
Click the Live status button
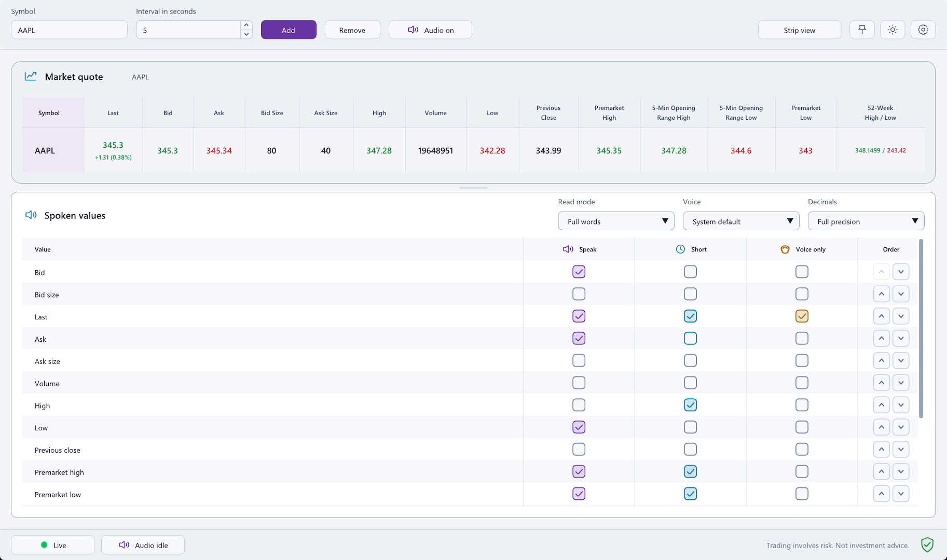click(x=52, y=545)
